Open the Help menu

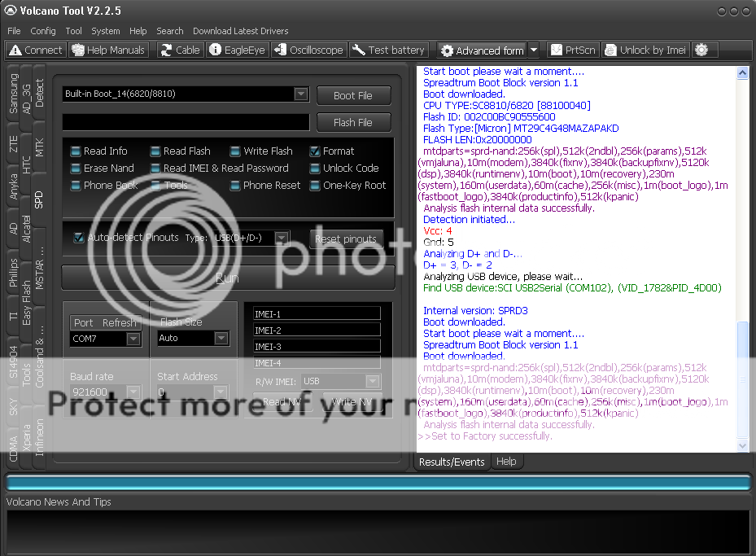point(138,31)
